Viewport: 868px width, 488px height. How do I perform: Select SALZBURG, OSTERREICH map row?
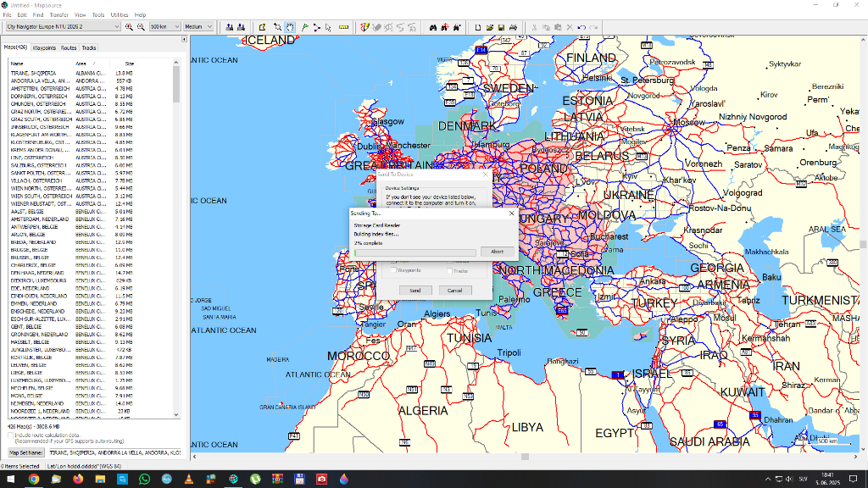click(x=72, y=165)
